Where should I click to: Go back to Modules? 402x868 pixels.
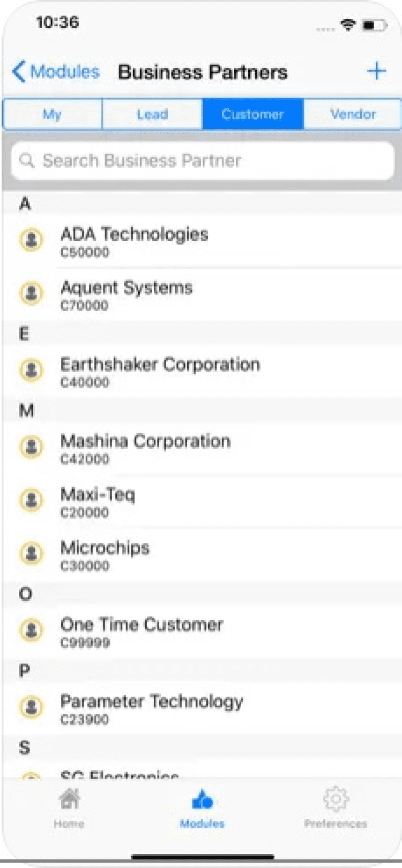56,72
